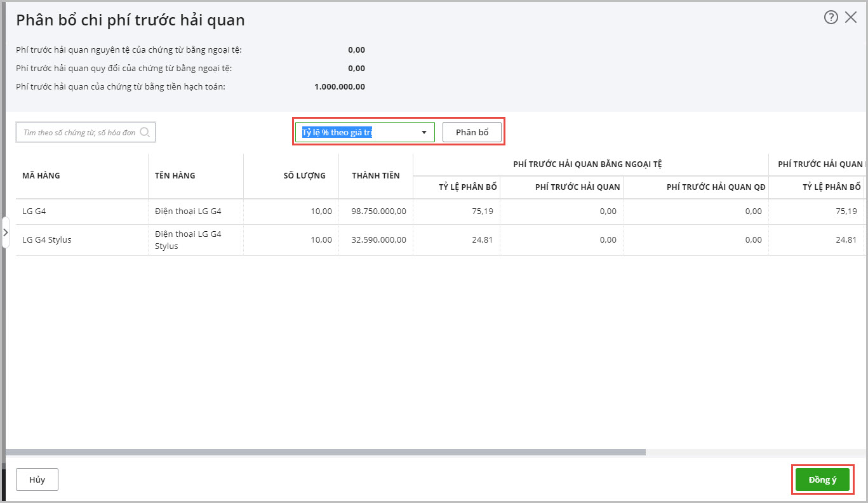This screenshot has width=868, height=503.
Task: Sort by the 'MÃ HÀNG' column header
Action: (x=41, y=176)
